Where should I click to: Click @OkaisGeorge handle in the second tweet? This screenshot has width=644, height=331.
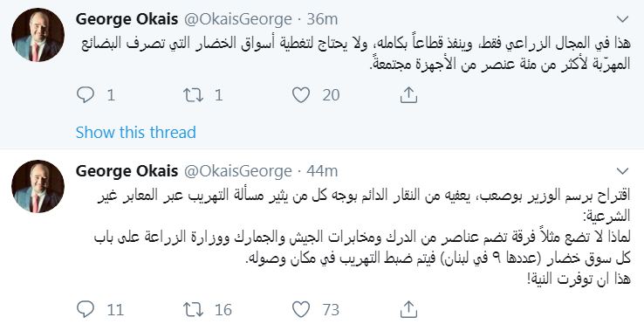click(x=238, y=171)
